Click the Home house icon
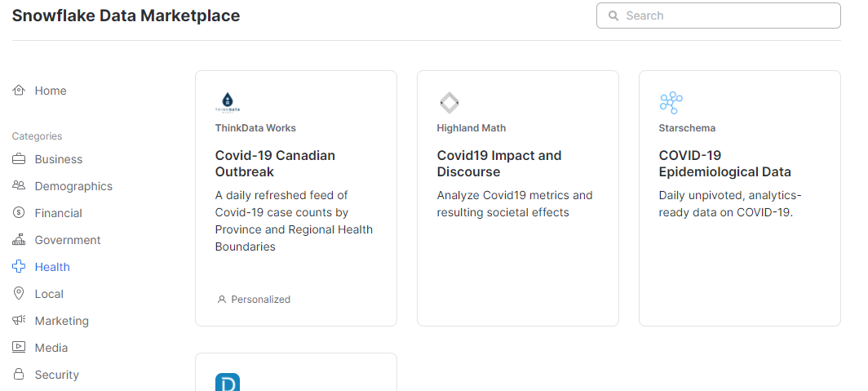The height and width of the screenshot is (391, 868). click(x=19, y=91)
